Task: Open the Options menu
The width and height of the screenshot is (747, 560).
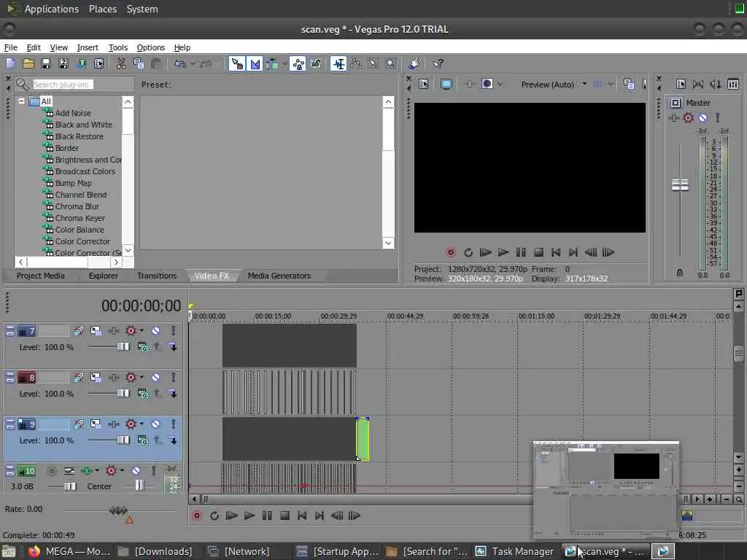Action: 150,47
